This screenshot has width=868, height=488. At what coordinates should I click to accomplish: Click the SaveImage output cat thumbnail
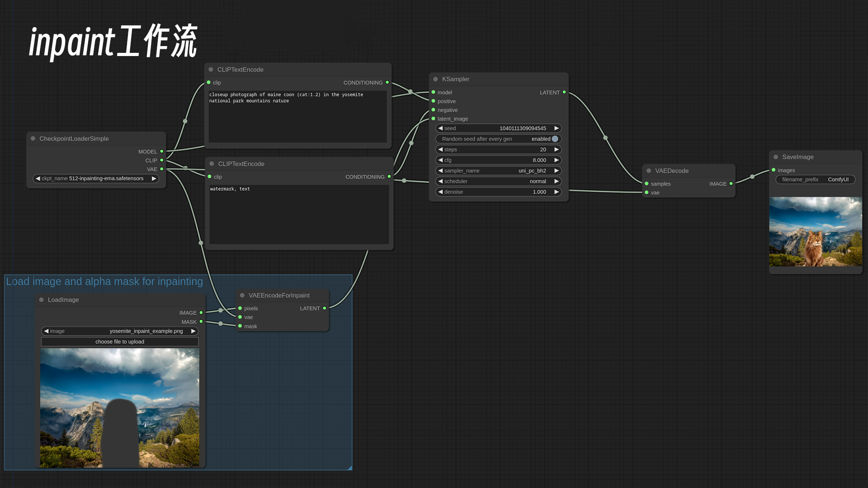pyautogui.click(x=816, y=232)
